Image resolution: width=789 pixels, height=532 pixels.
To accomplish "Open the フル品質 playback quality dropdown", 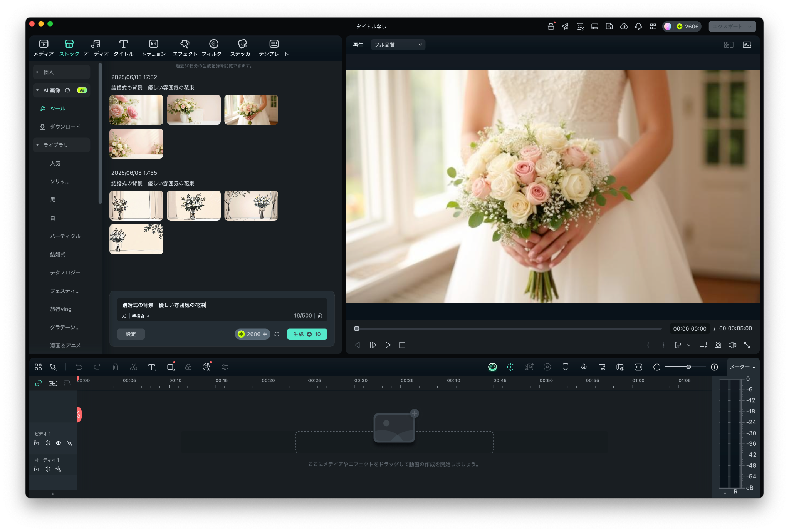I will (x=398, y=45).
